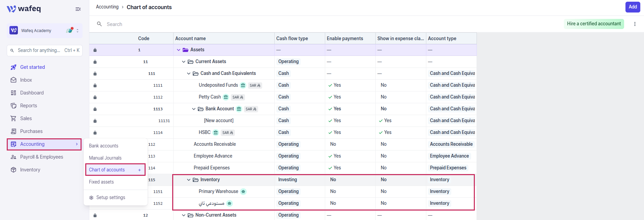This screenshot has width=644, height=220.
Task: Open Reports in the sidebar
Action: (x=28, y=106)
